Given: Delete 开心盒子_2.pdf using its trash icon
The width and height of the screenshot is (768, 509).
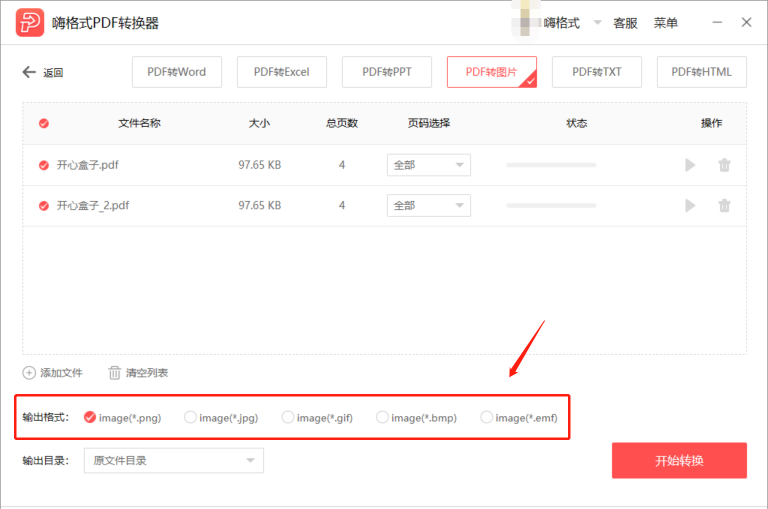Looking at the screenshot, I should pyautogui.click(x=724, y=205).
